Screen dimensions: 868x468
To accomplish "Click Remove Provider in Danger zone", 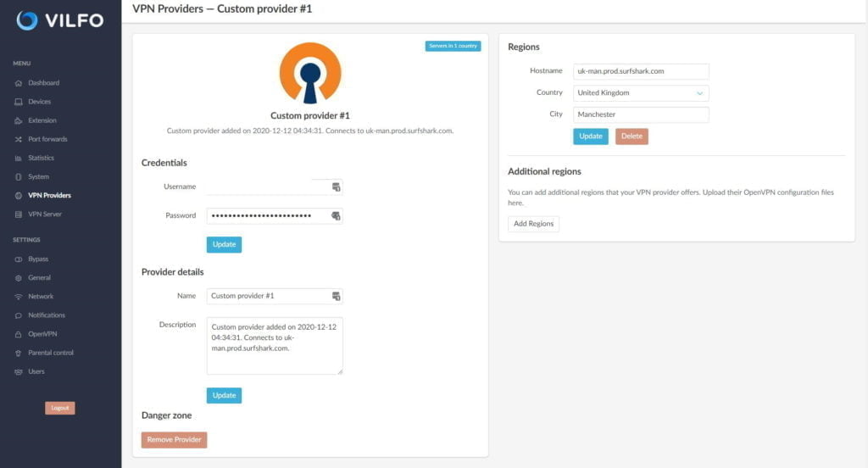I will 174,440.
